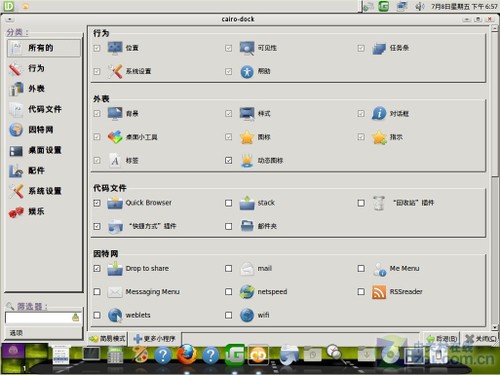Viewport: 500px width, 375px height.
Task: Click the mail applet envelope icon
Action: pos(247,269)
